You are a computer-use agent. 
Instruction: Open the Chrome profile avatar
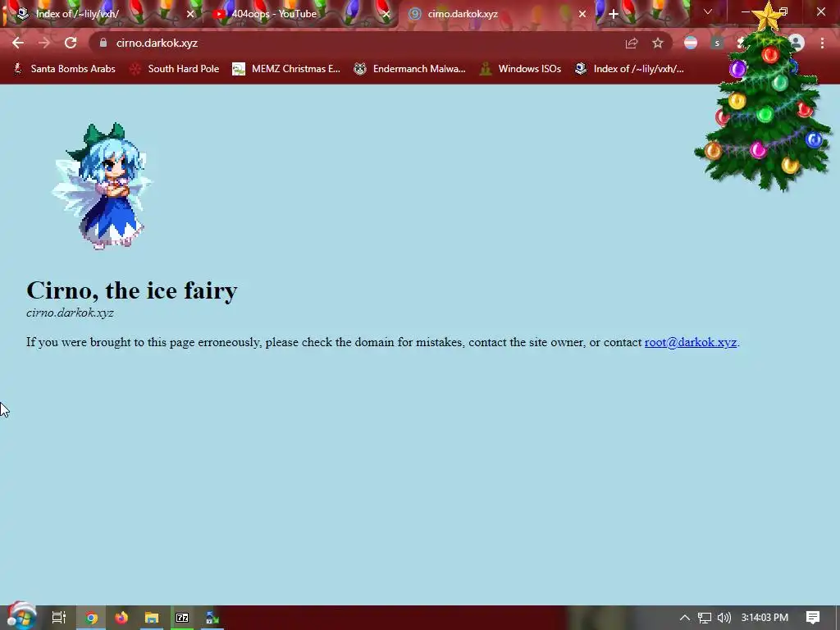tap(796, 43)
